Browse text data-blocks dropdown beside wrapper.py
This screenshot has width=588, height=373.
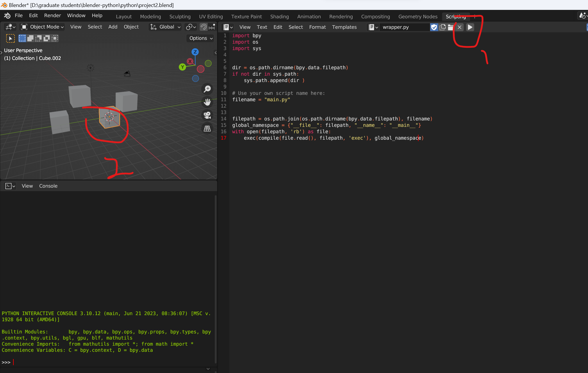tap(373, 27)
